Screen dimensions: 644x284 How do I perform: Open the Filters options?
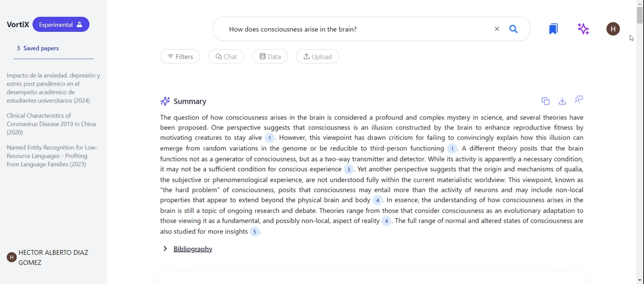(180, 56)
